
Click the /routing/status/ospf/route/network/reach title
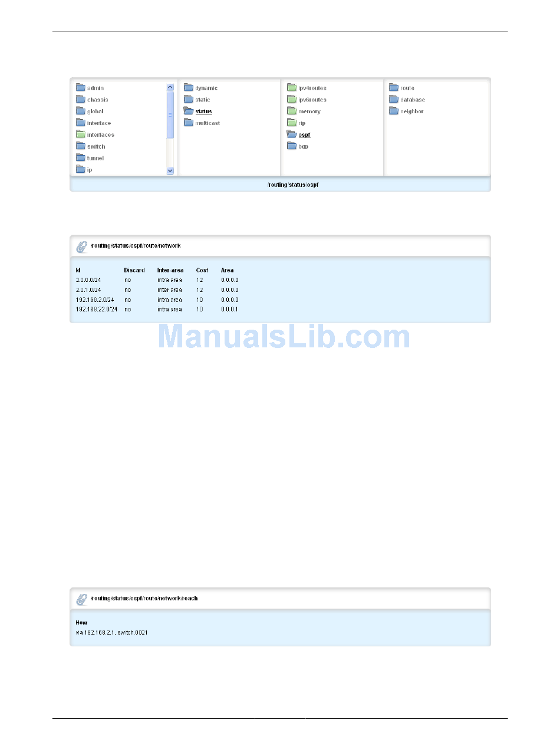[x=144, y=598]
